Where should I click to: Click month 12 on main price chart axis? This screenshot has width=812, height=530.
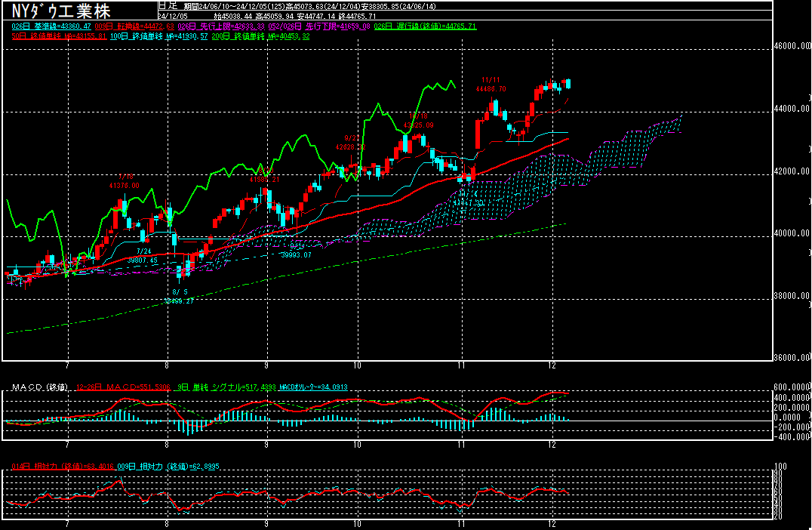tap(552, 365)
